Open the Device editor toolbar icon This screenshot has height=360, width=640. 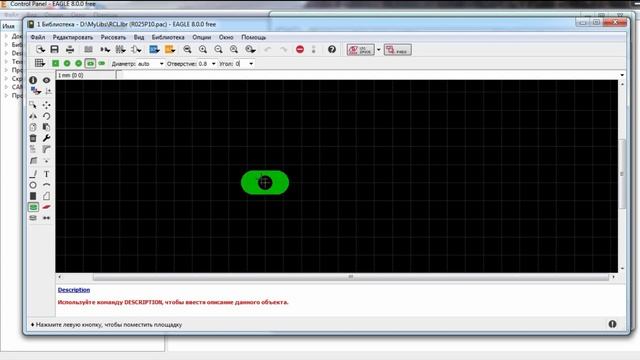[105, 49]
